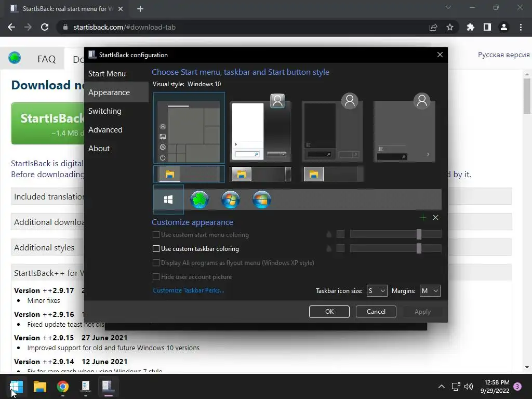
Task: Bookmark this page with the star icon
Action: 450,27
